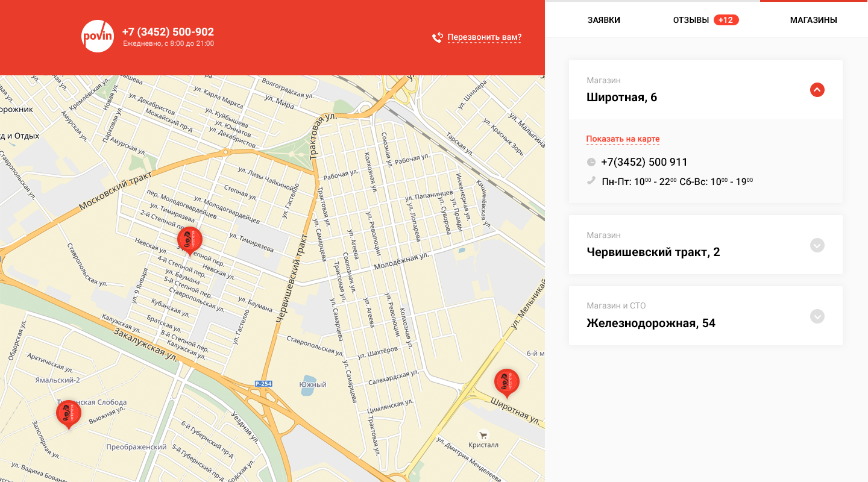The image size is (868, 482).
Task: Click the map pin near Широтная улица
Action: point(507,384)
